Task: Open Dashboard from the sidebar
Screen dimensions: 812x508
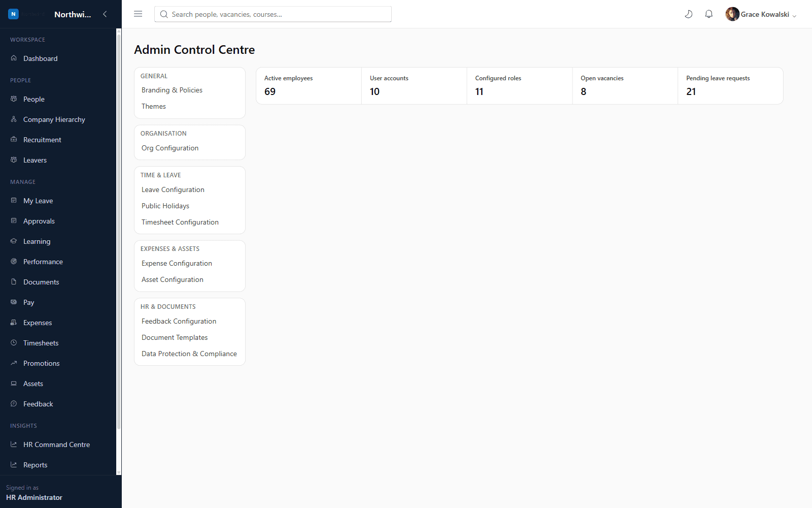Action: click(x=58, y=58)
